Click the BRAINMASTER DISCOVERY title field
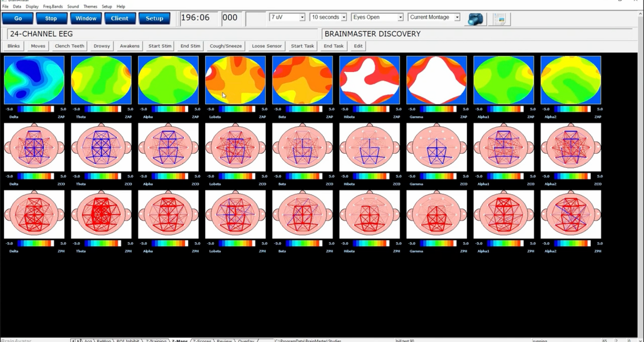Viewport: 644px width, 342px height. [x=477, y=34]
